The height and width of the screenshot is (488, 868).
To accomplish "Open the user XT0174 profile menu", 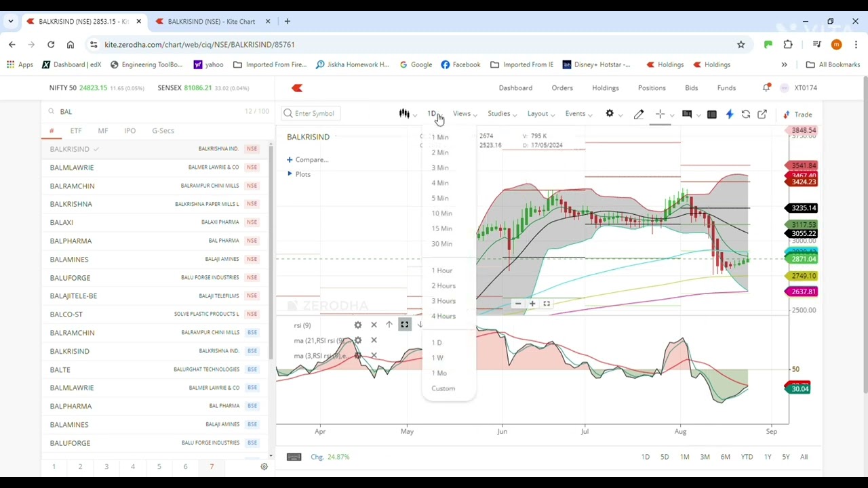I will tap(799, 87).
